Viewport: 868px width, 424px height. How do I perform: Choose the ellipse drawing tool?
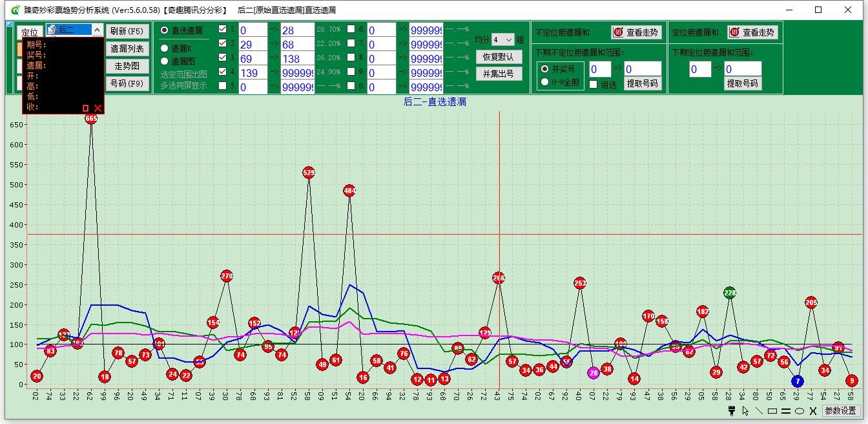[800, 411]
